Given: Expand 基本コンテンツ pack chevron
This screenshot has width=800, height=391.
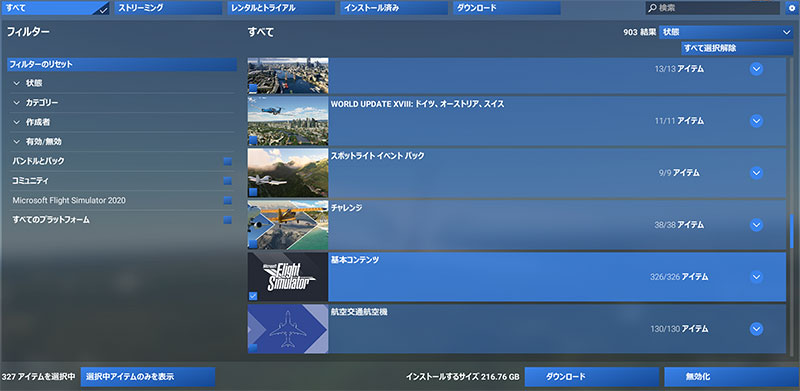Looking at the screenshot, I should 756,277.
